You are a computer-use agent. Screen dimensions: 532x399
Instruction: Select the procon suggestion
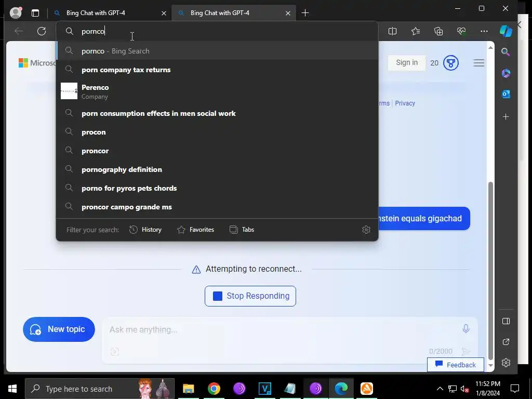(x=217, y=132)
